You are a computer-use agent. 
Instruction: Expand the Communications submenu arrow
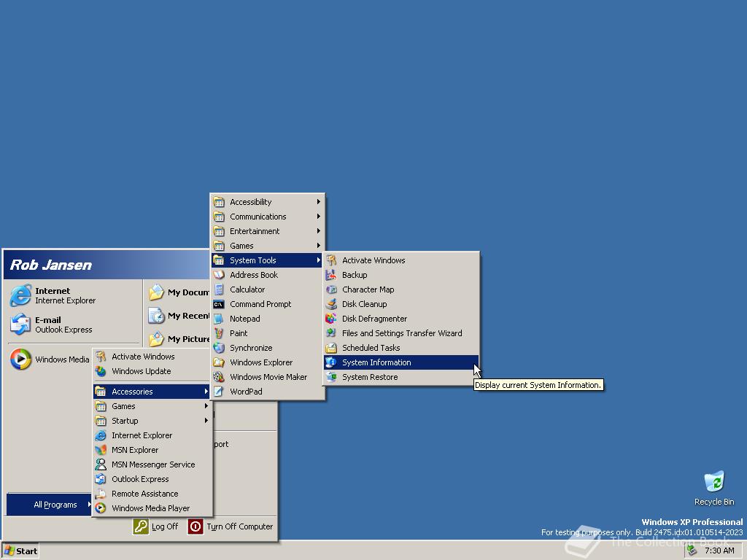click(318, 216)
